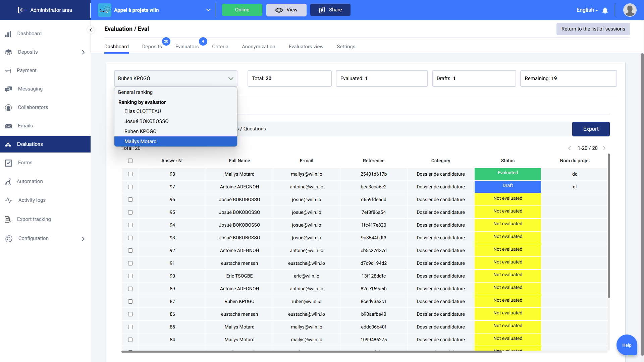Open the user profile avatar

[630, 10]
